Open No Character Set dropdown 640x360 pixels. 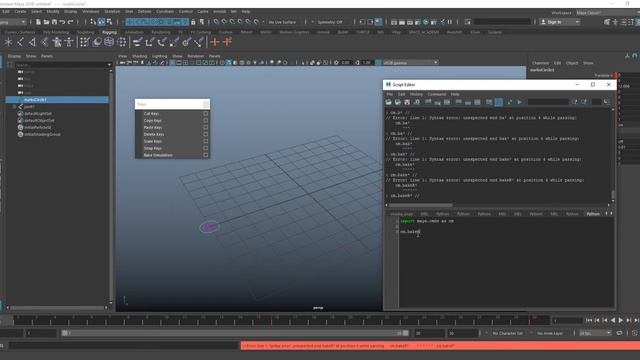(507, 333)
